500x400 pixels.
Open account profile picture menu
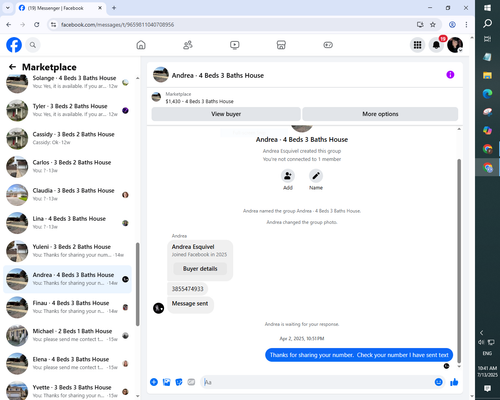(x=455, y=45)
